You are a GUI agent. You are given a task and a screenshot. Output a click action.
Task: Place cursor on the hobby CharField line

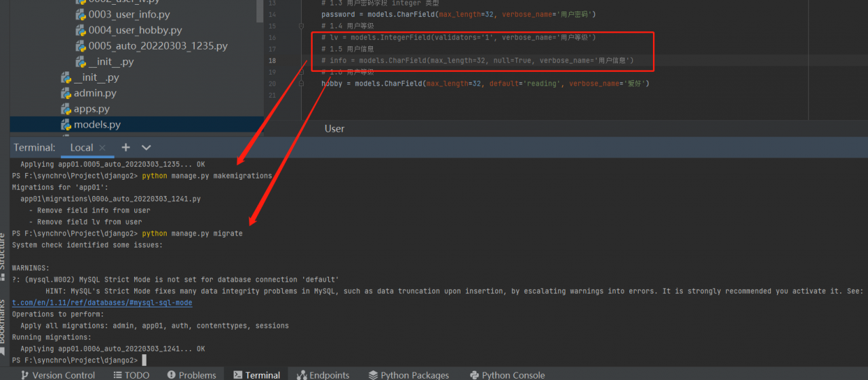(486, 83)
